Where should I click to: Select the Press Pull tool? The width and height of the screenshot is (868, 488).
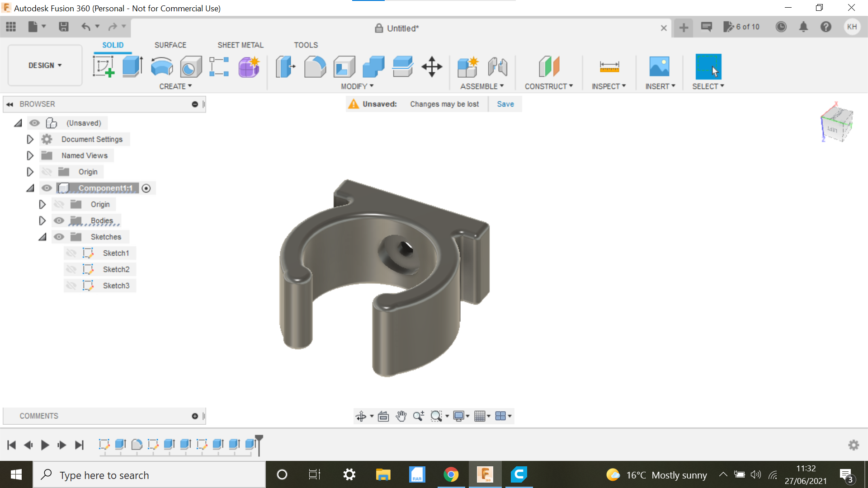286,67
